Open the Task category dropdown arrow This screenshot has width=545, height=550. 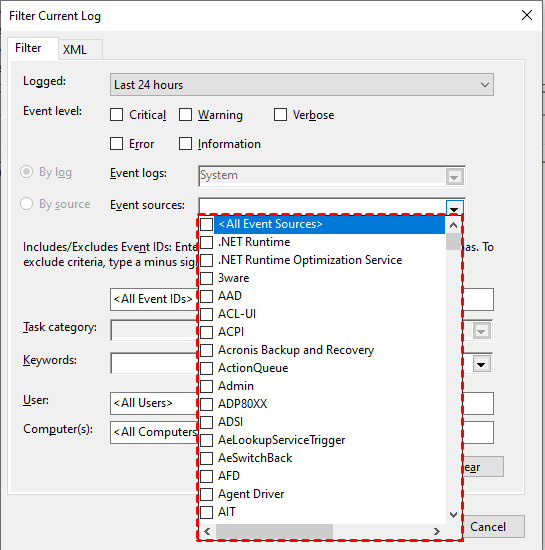pos(481,331)
